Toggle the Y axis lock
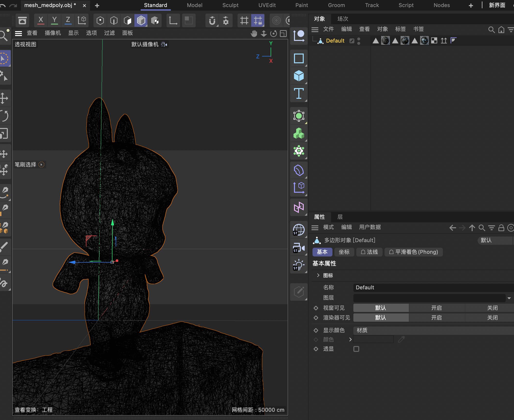This screenshot has width=514, height=420. pos(55,20)
